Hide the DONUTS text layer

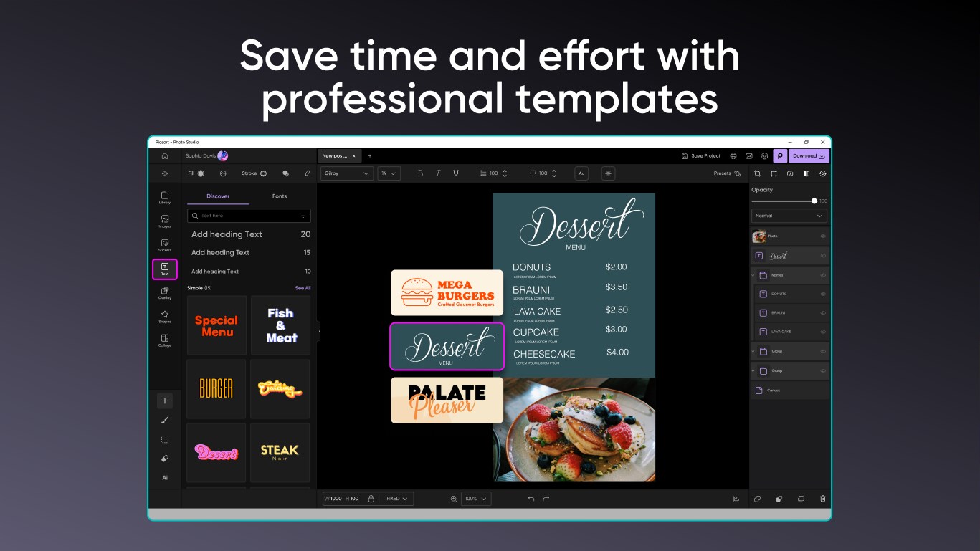823,294
